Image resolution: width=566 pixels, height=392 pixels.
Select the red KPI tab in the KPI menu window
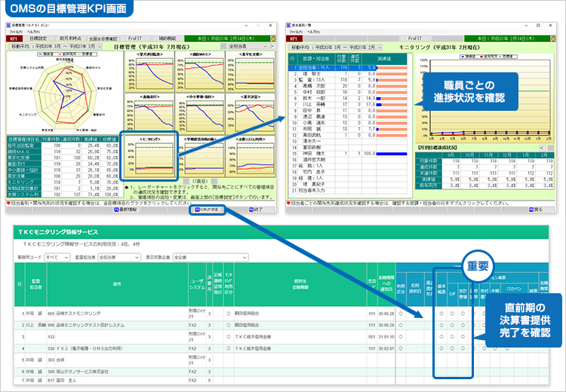tap(14, 38)
